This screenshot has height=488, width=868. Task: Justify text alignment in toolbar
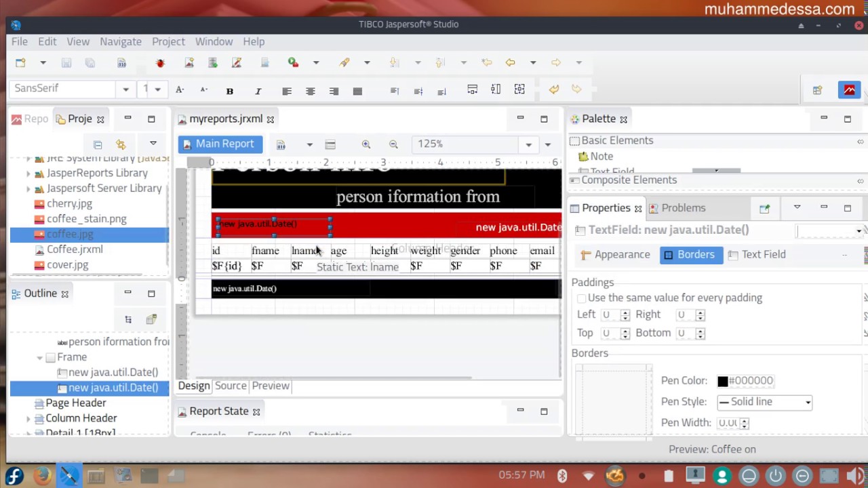coord(357,91)
